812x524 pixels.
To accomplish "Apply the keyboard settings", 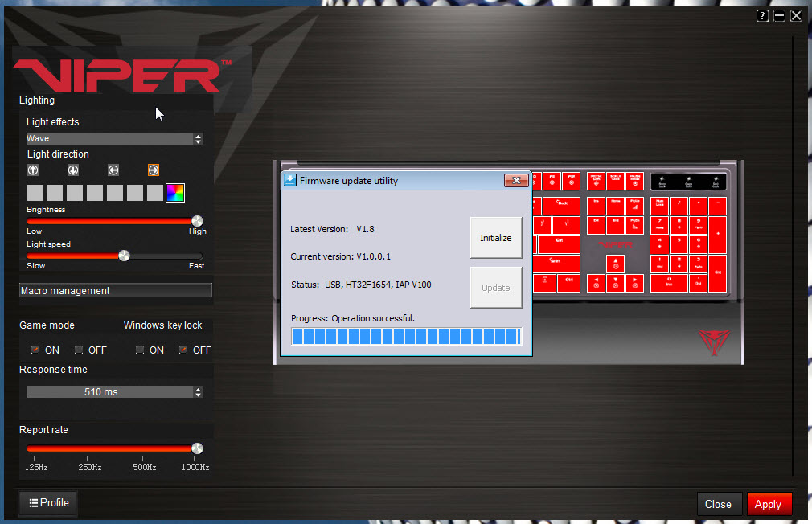I will coord(769,505).
